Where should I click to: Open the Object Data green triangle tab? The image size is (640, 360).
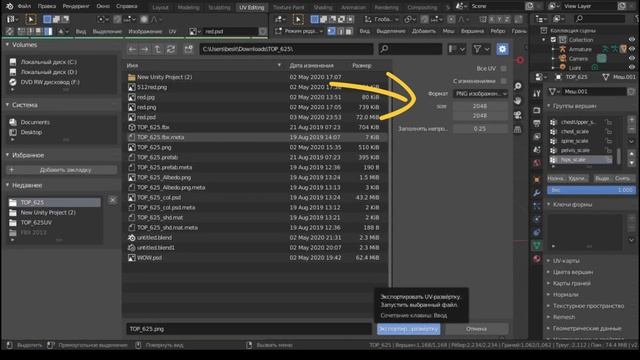537,245
